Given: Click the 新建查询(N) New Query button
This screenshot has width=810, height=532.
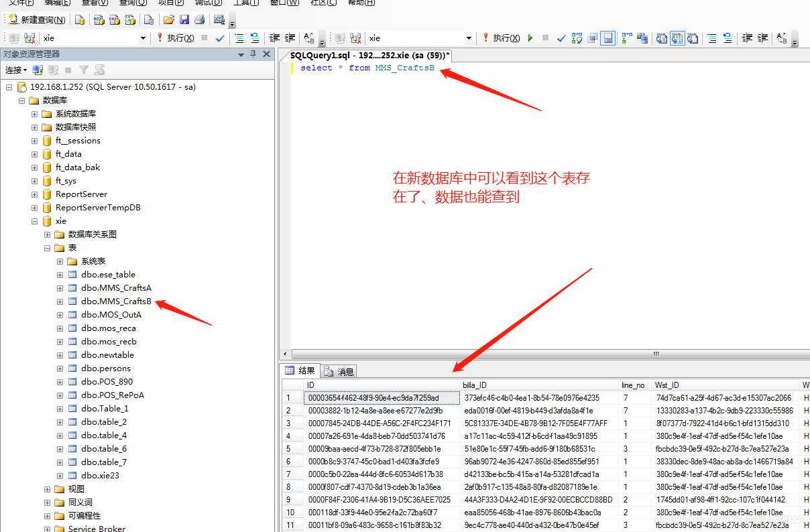Looking at the screenshot, I should point(37,20).
